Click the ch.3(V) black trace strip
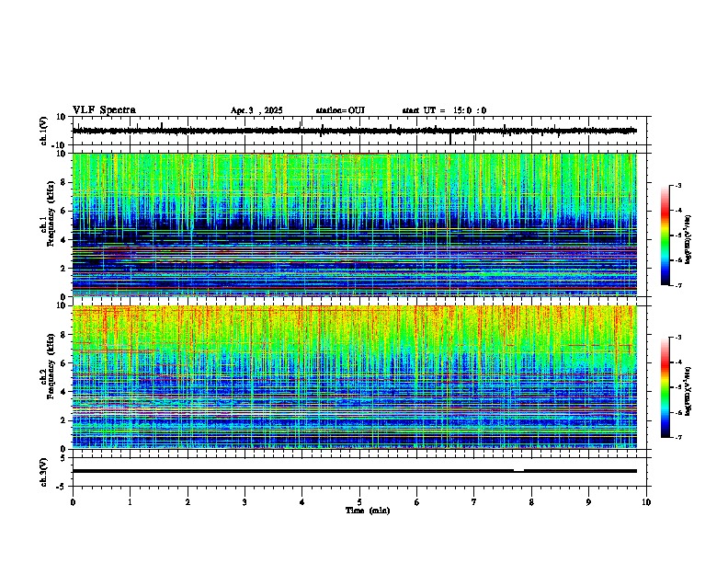The image size is (728, 563). [355, 471]
